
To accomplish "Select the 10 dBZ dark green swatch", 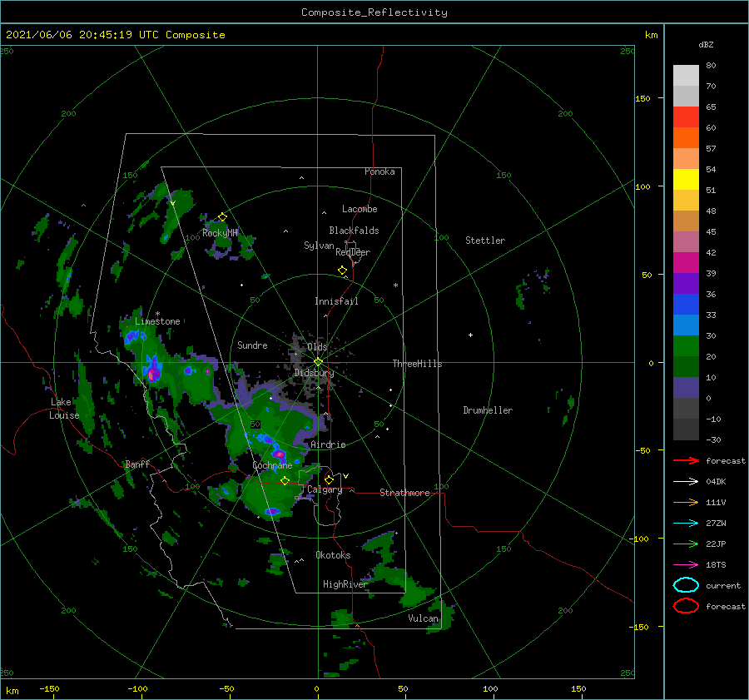I will pos(686,366).
